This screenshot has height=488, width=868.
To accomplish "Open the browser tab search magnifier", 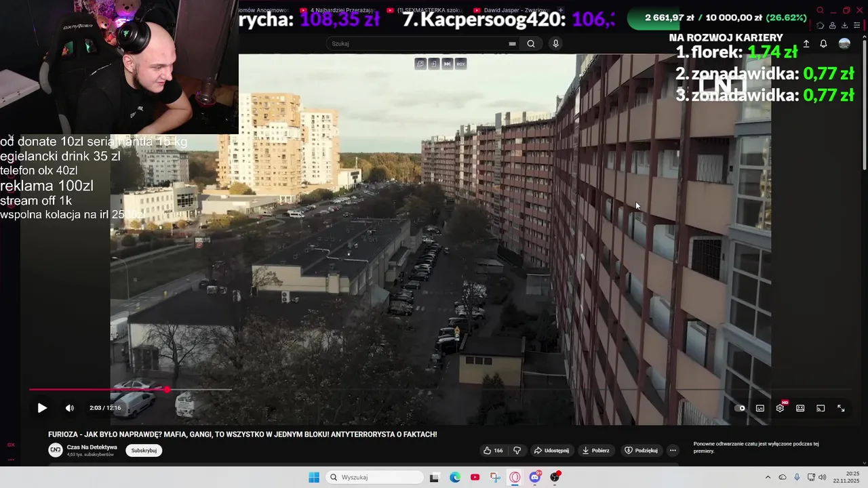I will pyautogui.click(x=820, y=10).
